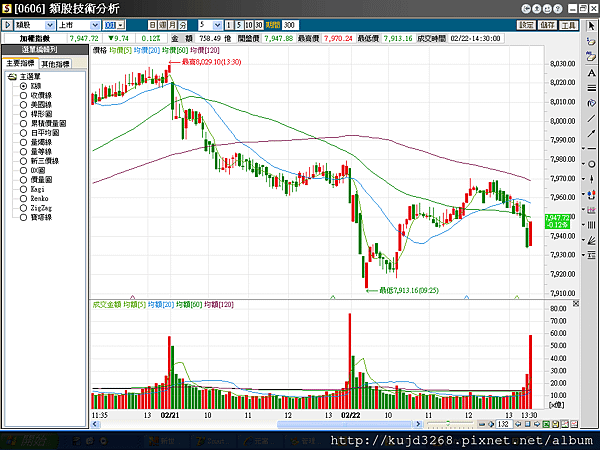Select the arrow pointer tool
This screenshot has width=600, height=450.
click(x=591, y=26)
